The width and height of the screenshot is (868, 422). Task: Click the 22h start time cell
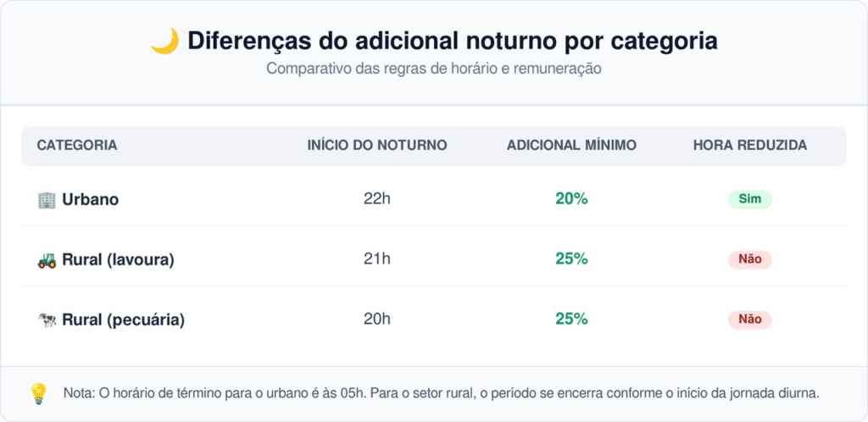[x=377, y=199]
